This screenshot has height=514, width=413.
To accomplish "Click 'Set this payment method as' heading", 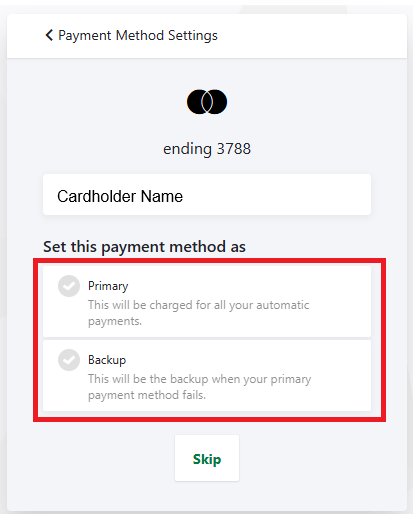I will [144, 247].
